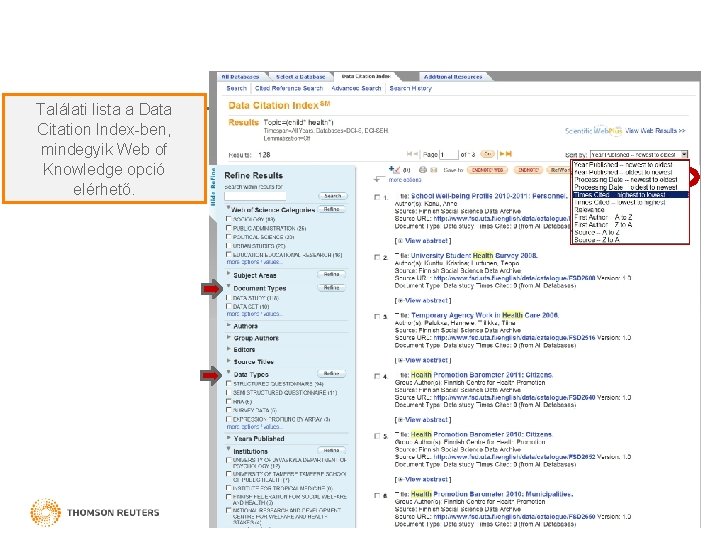The image size is (720, 540).
Task: Open Health Promotion Barometer 2011: Citizens link
Action: (x=482, y=375)
